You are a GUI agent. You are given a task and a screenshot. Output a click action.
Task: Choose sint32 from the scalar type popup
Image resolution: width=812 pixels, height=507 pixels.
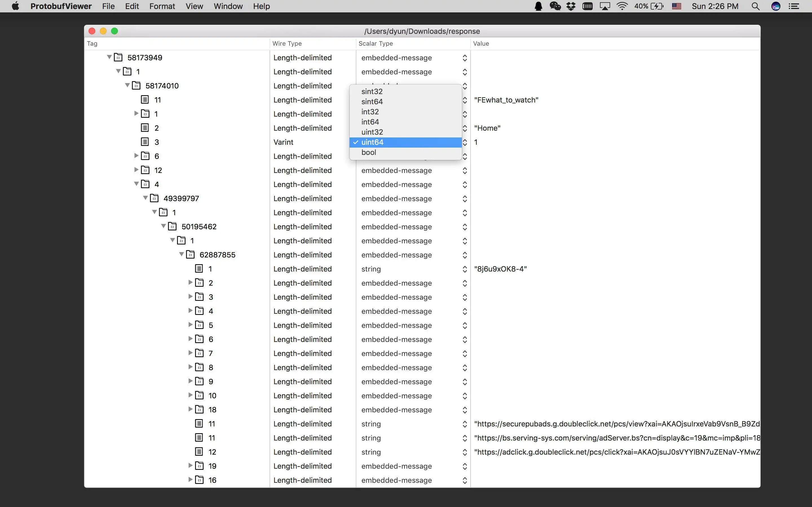(372, 92)
